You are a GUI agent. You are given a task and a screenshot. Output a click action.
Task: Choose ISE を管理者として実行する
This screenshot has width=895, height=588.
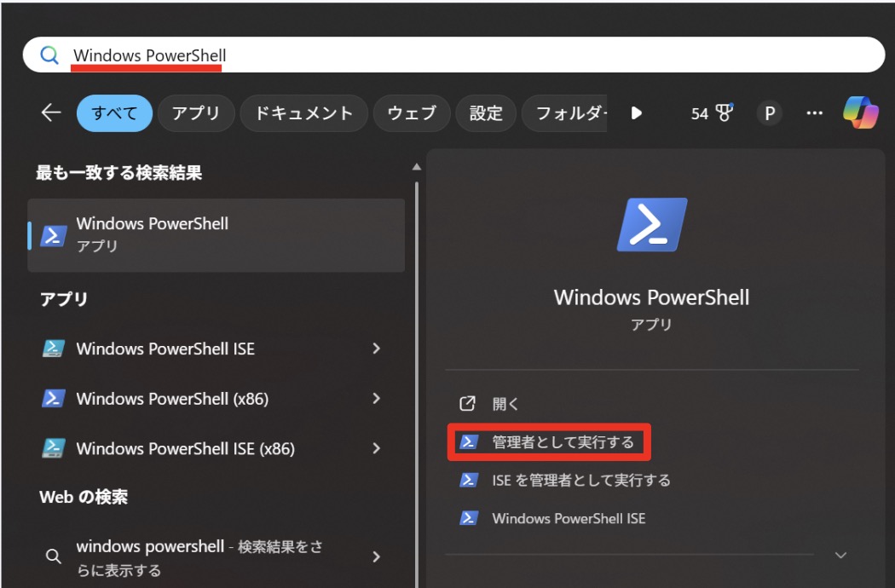580,481
